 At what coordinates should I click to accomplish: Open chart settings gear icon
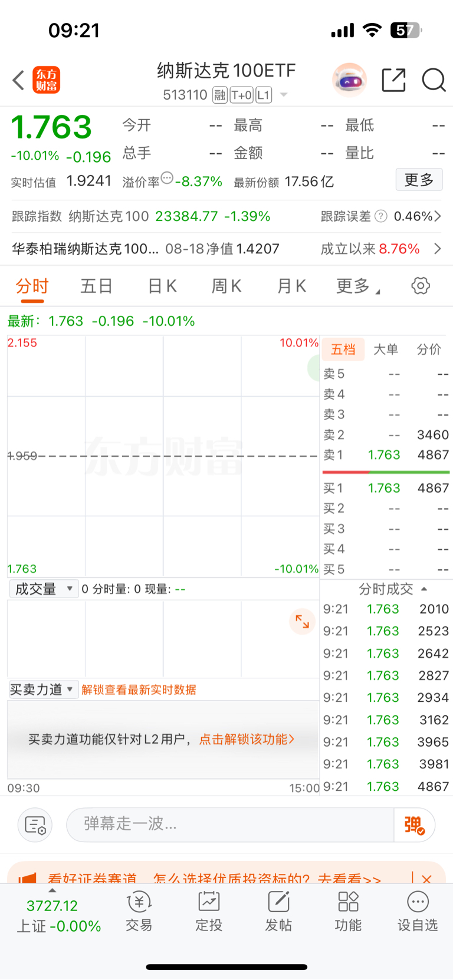(421, 286)
